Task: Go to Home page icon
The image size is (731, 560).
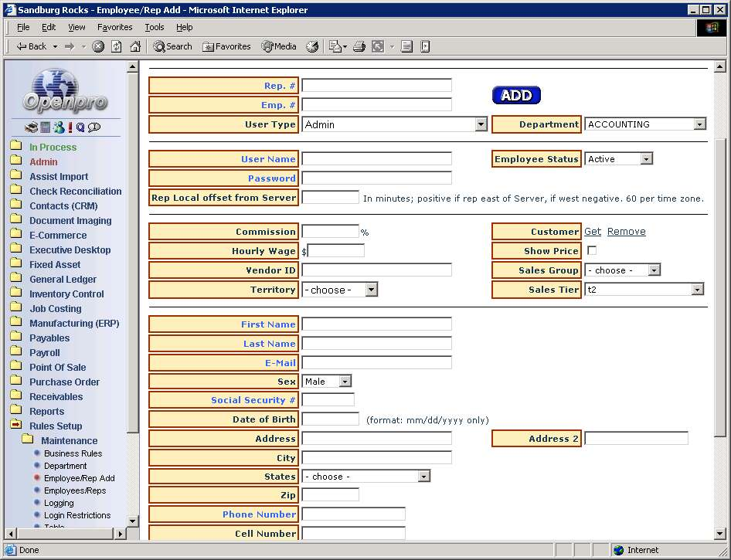Action: (135, 46)
